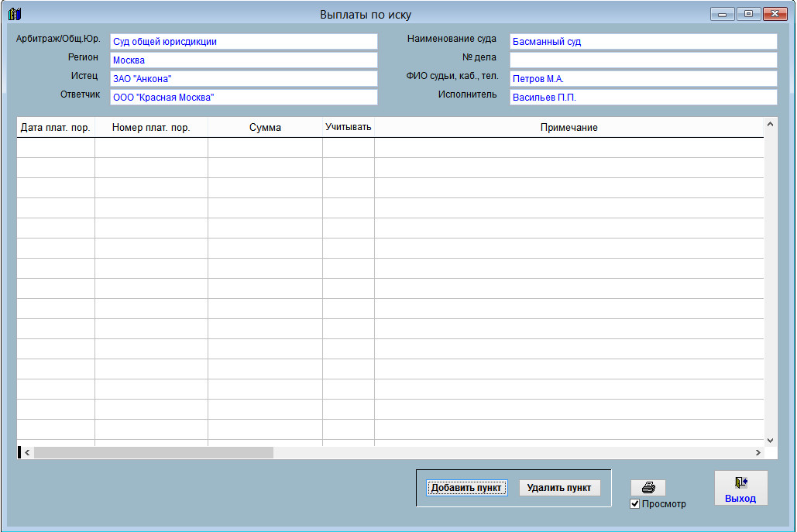Click Удалить пункт button
The width and height of the screenshot is (797, 532).
[x=559, y=488]
